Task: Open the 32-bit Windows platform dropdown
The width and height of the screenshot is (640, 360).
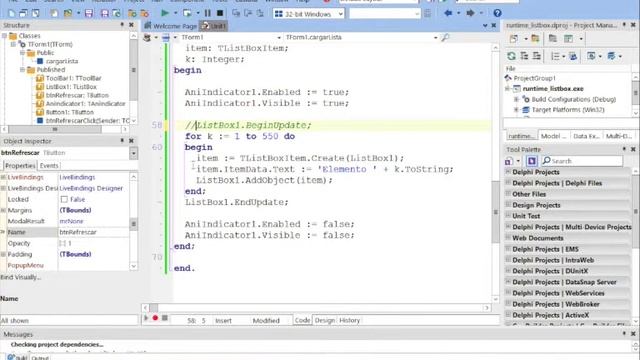Action: 340,14
